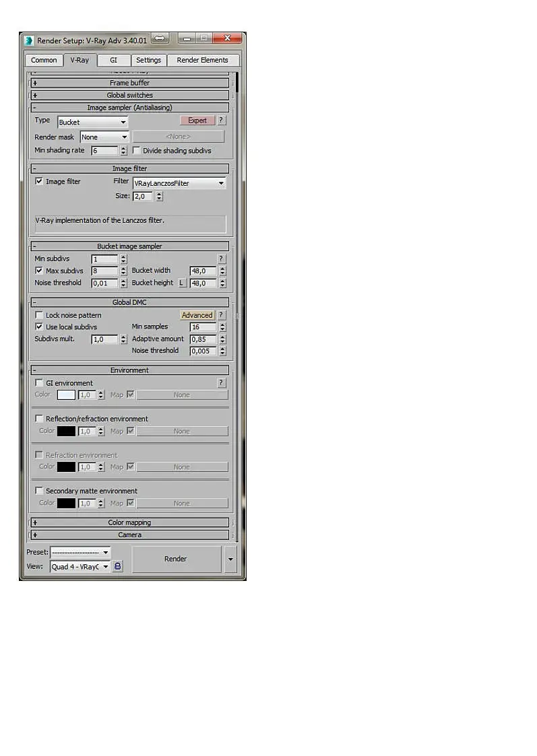The image size is (537, 756).
Task: Open the Render mask dropdown
Action: click(104, 137)
